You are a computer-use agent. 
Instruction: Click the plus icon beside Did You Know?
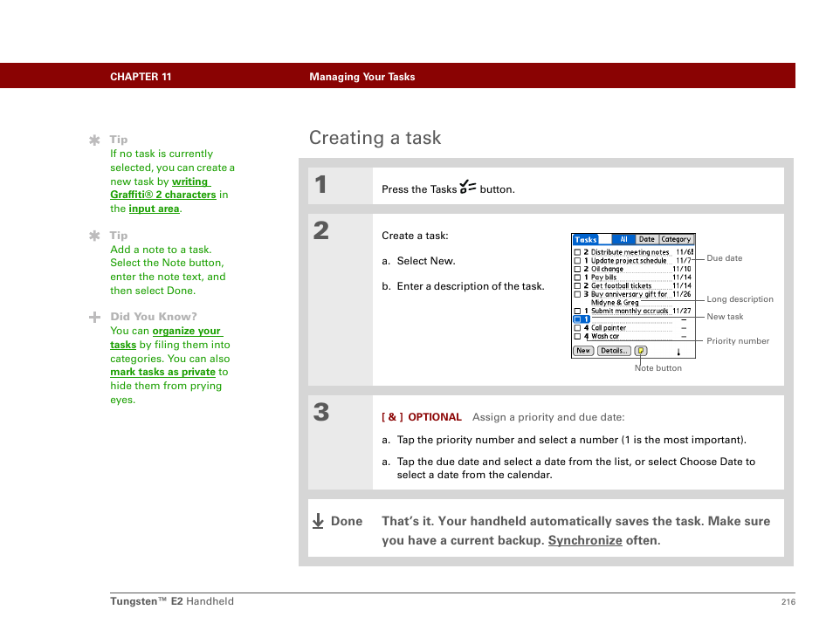[94, 318]
